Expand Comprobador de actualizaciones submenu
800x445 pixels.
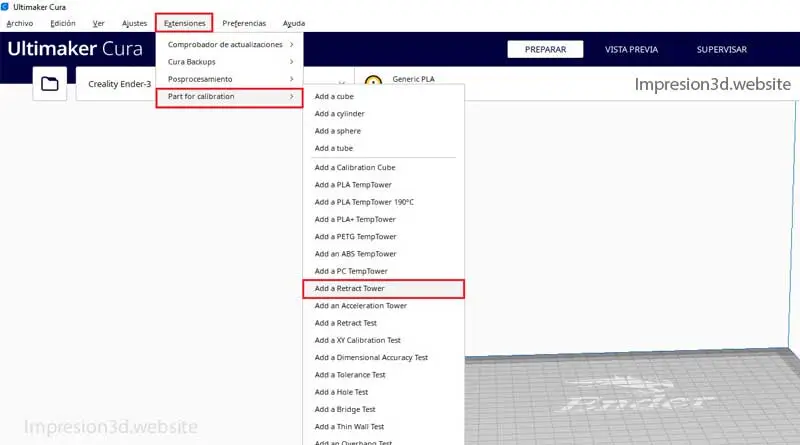click(x=230, y=44)
